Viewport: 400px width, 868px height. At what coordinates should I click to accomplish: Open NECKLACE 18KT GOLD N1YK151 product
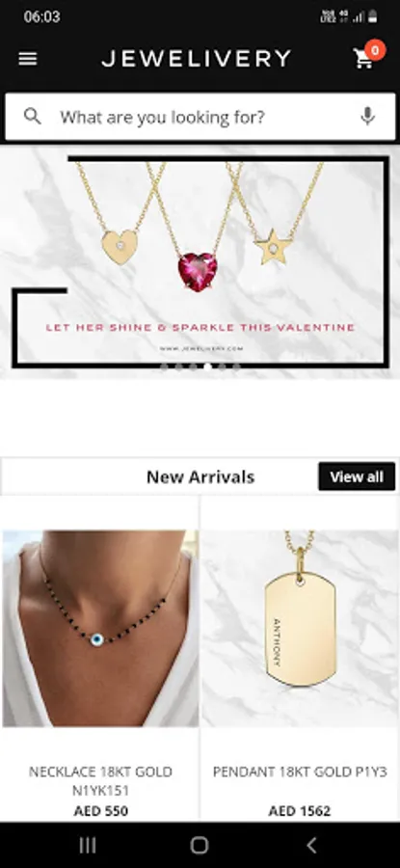click(x=100, y=781)
